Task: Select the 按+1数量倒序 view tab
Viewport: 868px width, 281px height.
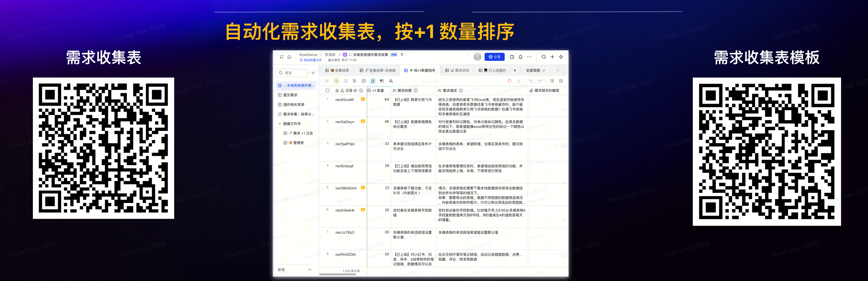Action: (420, 70)
